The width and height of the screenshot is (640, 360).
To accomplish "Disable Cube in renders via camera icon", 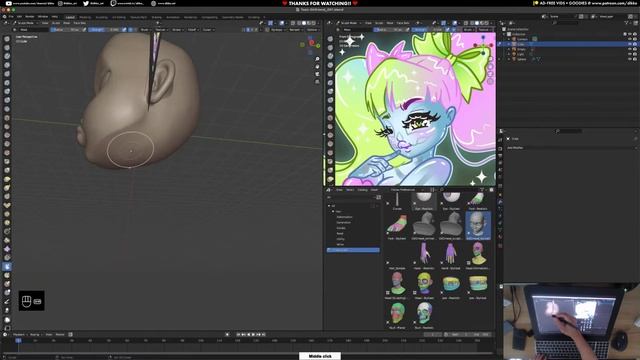I will [635, 44].
